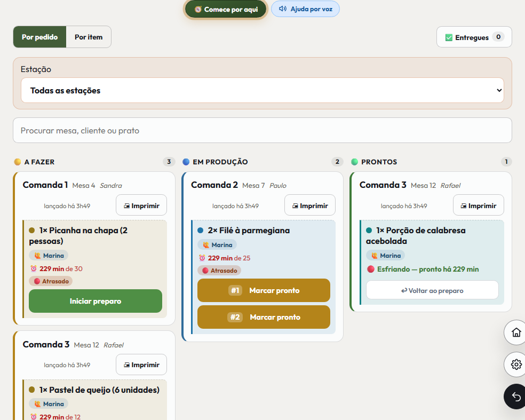This screenshot has width=525, height=420.
Task: Click the Marina cook icon on Porção de calabresa
Action: coord(375,256)
